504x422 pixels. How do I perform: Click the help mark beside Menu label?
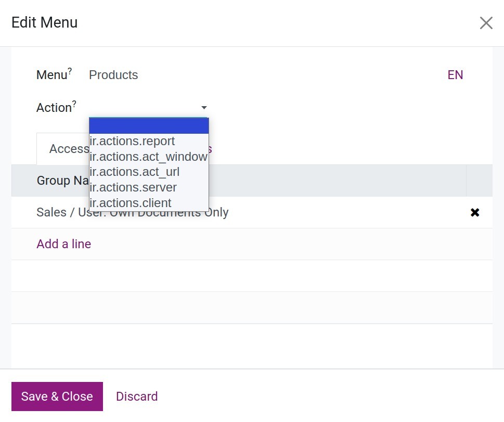70,71
